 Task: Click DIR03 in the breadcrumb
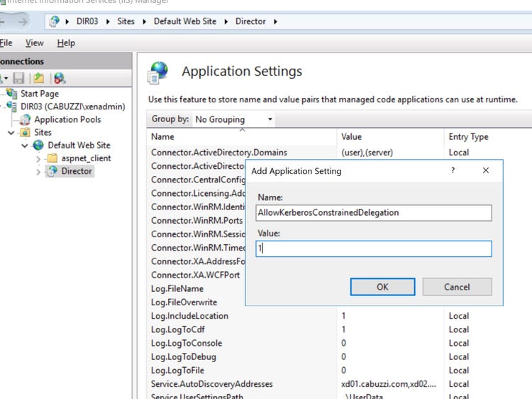[x=87, y=21]
